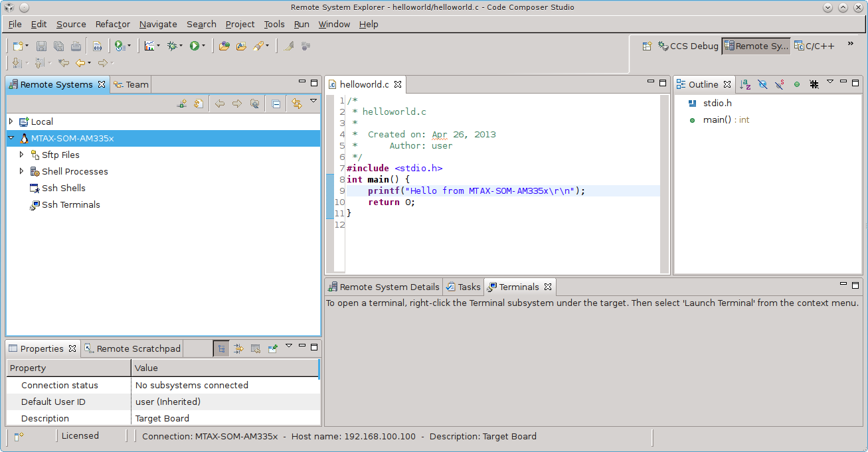Click the Build configuration toolbar icon
This screenshot has height=452, width=868.
pos(119,46)
